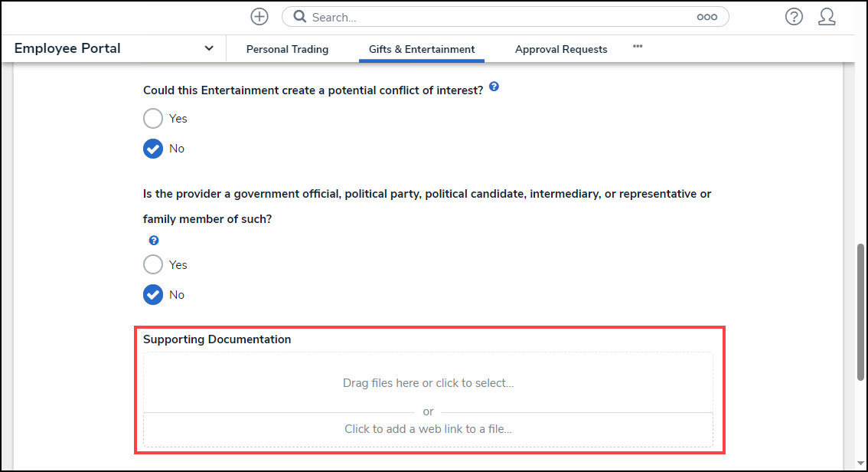
Task: Click the magnifying glass search icon
Action: pos(300,17)
